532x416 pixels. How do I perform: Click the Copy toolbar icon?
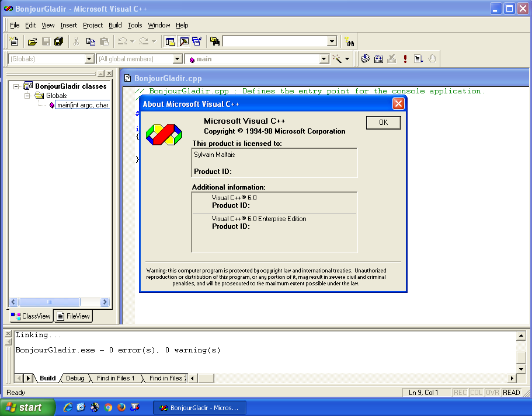91,41
